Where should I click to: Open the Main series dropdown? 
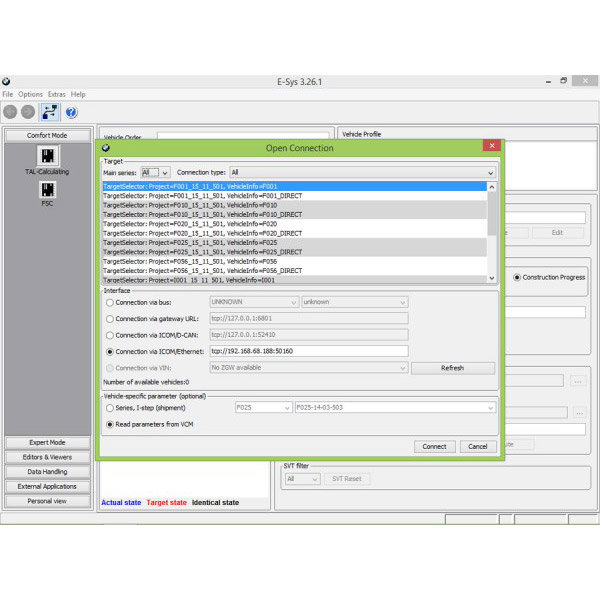(x=155, y=173)
